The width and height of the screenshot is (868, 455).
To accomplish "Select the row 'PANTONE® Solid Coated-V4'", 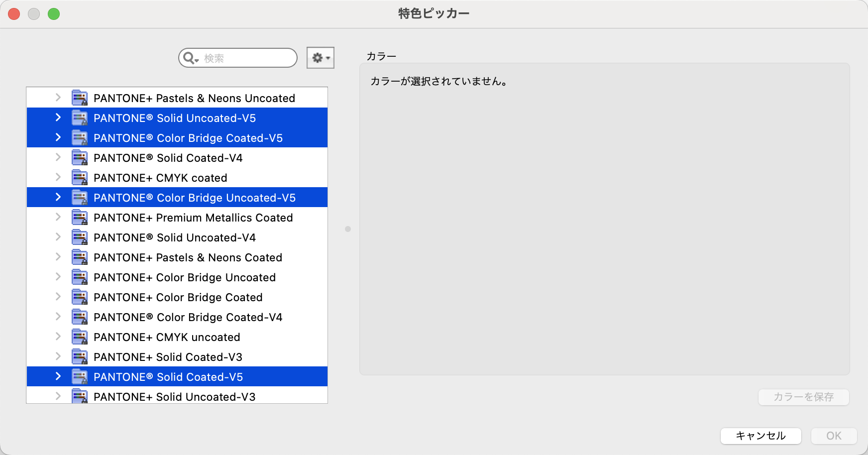I will tap(177, 157).
